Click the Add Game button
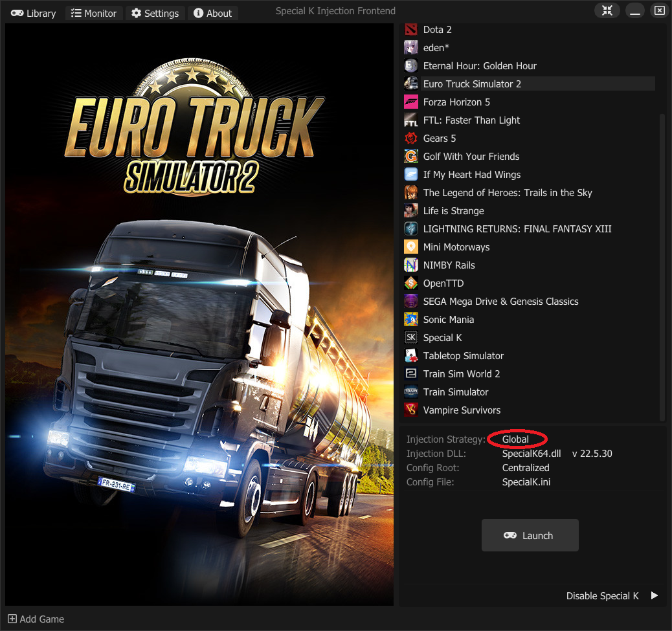 tap(36, 619)
